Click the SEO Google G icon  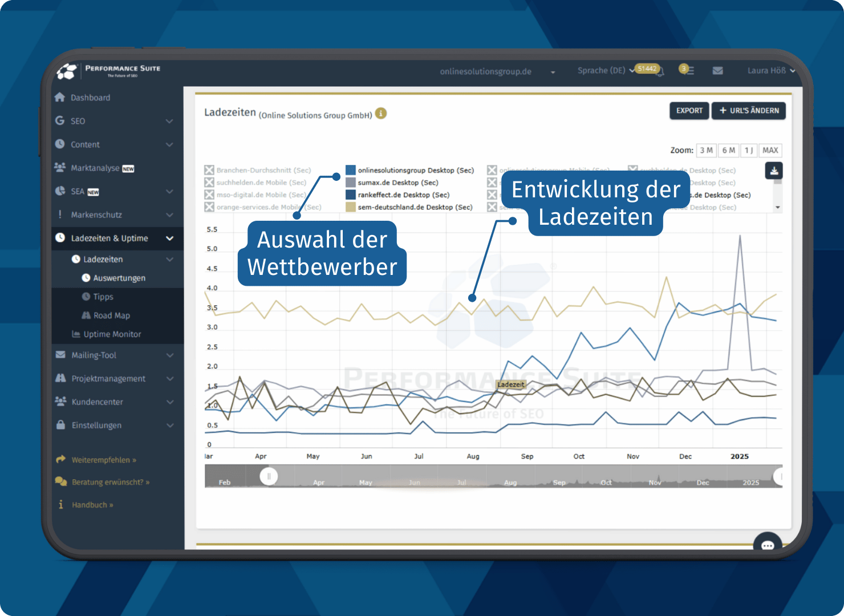coord(60,120)
